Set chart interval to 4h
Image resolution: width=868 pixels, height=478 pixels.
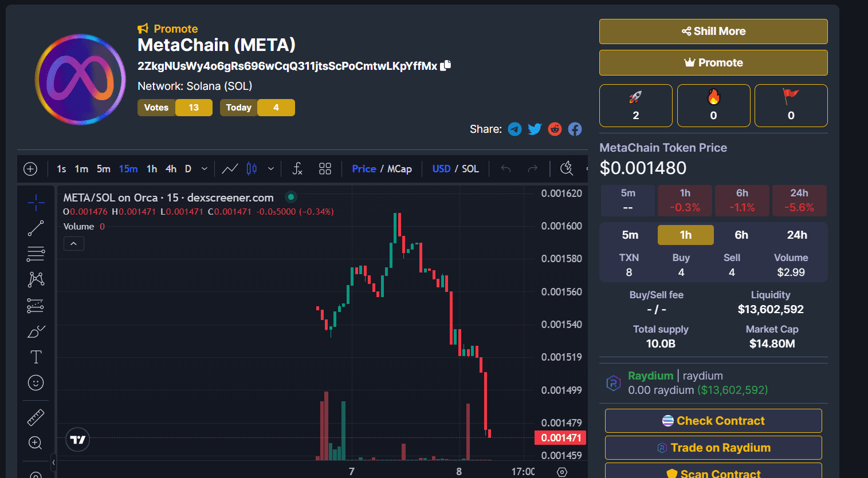171,169
